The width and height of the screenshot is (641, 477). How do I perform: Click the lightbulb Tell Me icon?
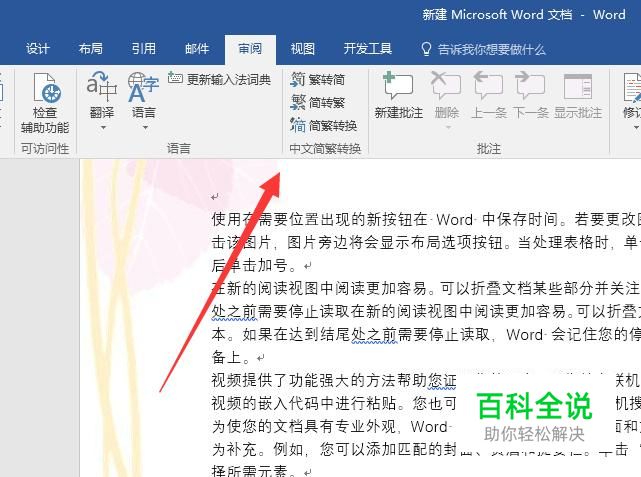[x=426, y=49]
